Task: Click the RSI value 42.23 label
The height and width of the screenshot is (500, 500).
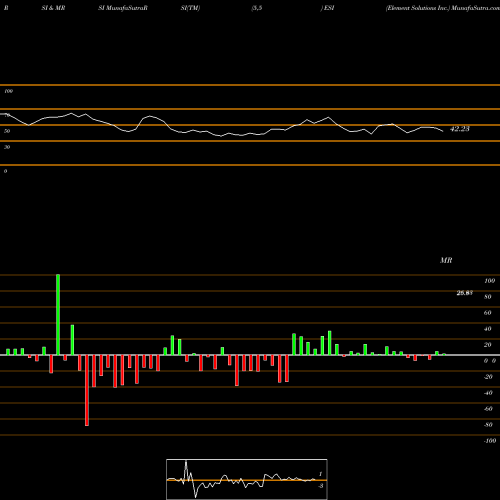Action: click(x=460, y=129)
